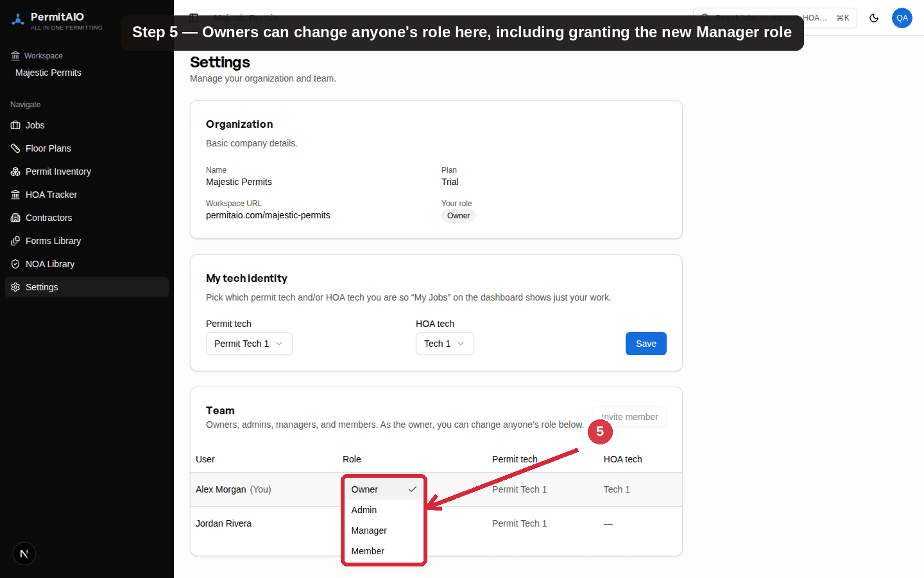Click the workspace URL permitaio.com/majestic-permits
The image size is (924, 578).
click(x=268, y=215)
